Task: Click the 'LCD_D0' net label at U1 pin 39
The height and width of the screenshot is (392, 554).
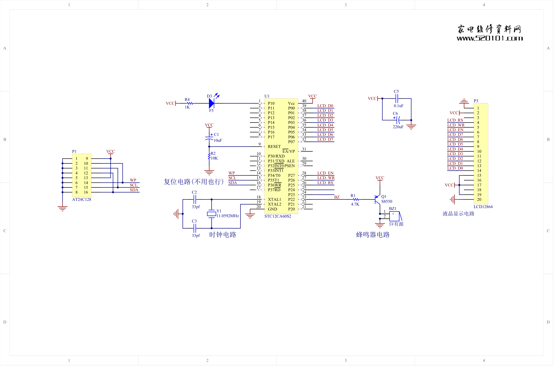Action: pos(325,106)
